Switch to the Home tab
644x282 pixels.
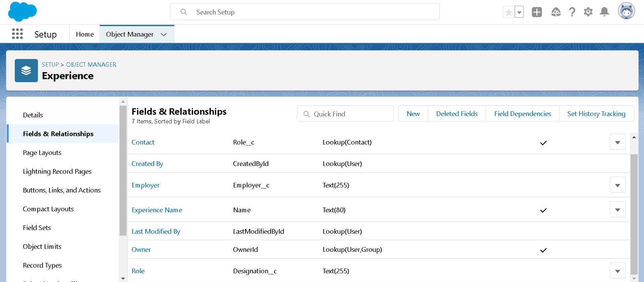pyautogui.click(x=85, y=34)
